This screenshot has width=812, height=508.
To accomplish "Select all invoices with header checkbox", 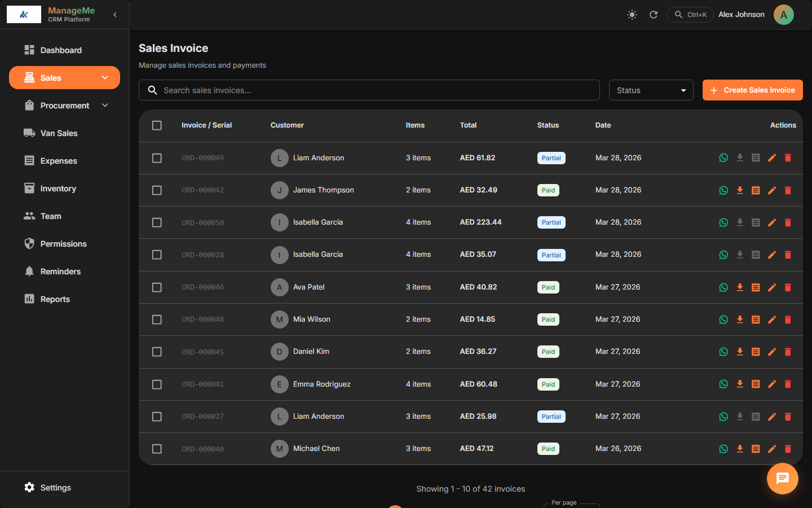I will coord(157,125).
